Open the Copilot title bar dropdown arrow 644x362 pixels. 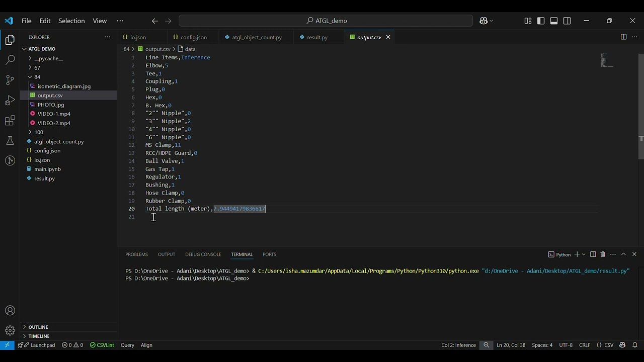[491, 21]
